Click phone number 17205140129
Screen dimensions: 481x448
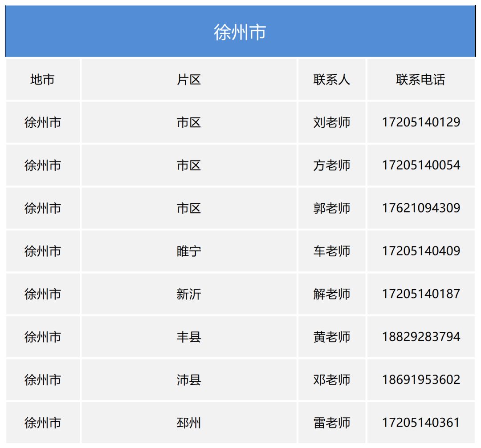point(421,122)
